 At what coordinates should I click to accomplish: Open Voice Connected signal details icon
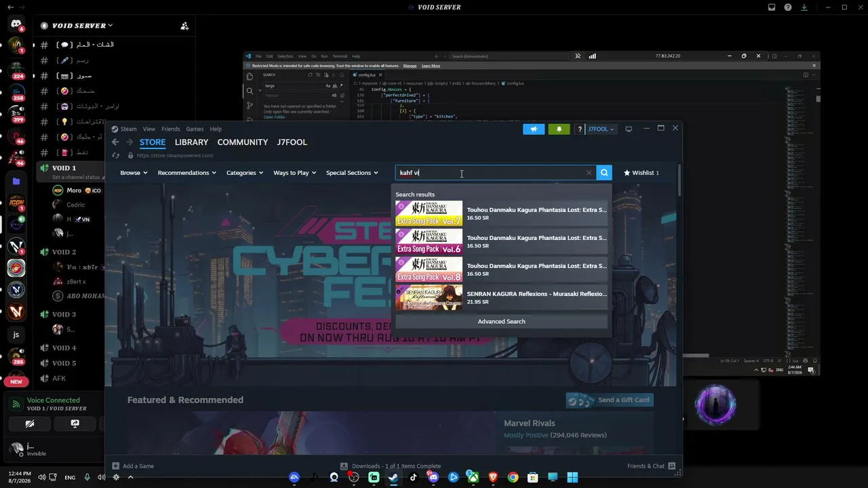(x=16, y=404)
